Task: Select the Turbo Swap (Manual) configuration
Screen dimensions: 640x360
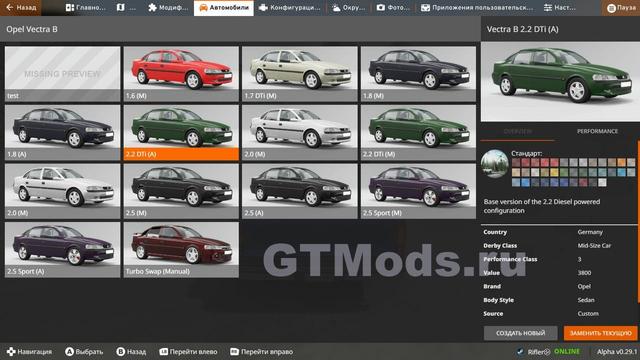Action: 181,250
